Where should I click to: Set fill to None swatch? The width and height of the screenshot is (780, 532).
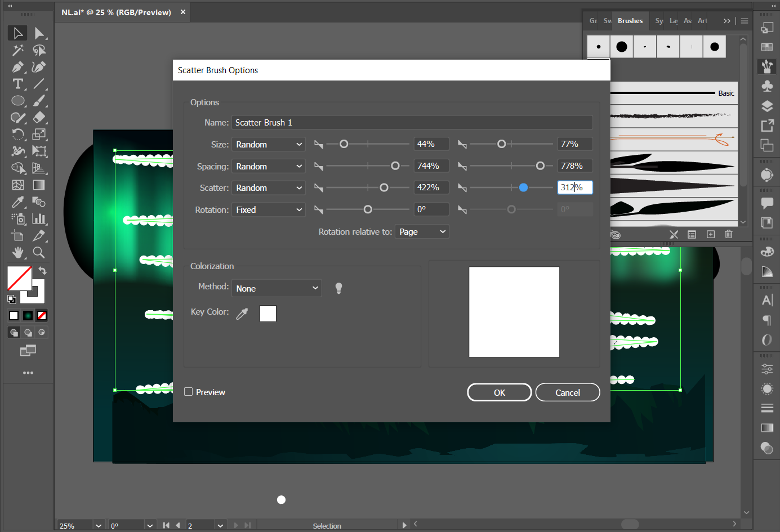tap(42, 316)
